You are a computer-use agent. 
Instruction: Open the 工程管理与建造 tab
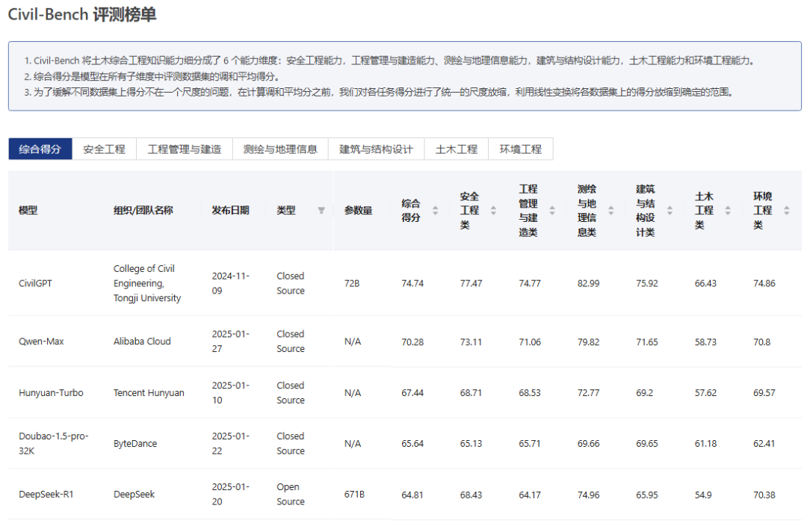click(x=185, y=149)
